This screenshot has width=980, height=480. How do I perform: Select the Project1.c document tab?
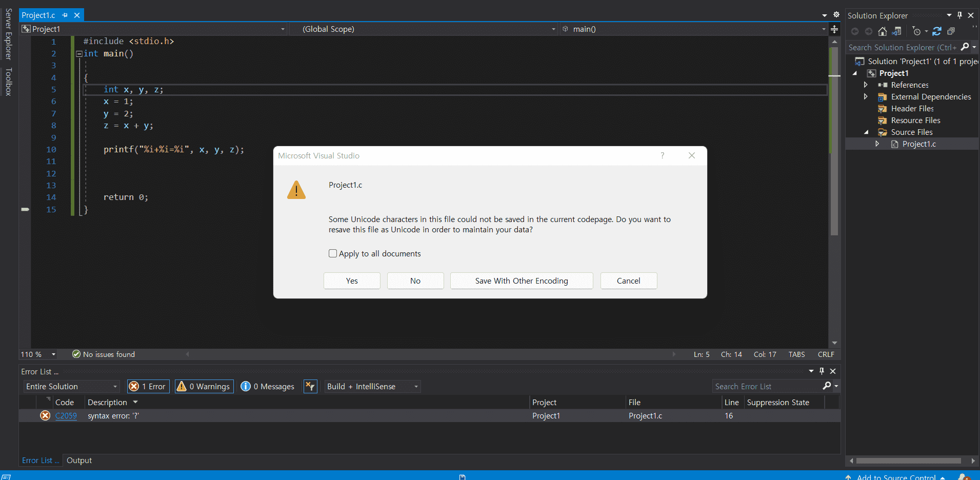pyautogui.click(x=38, y=15)
